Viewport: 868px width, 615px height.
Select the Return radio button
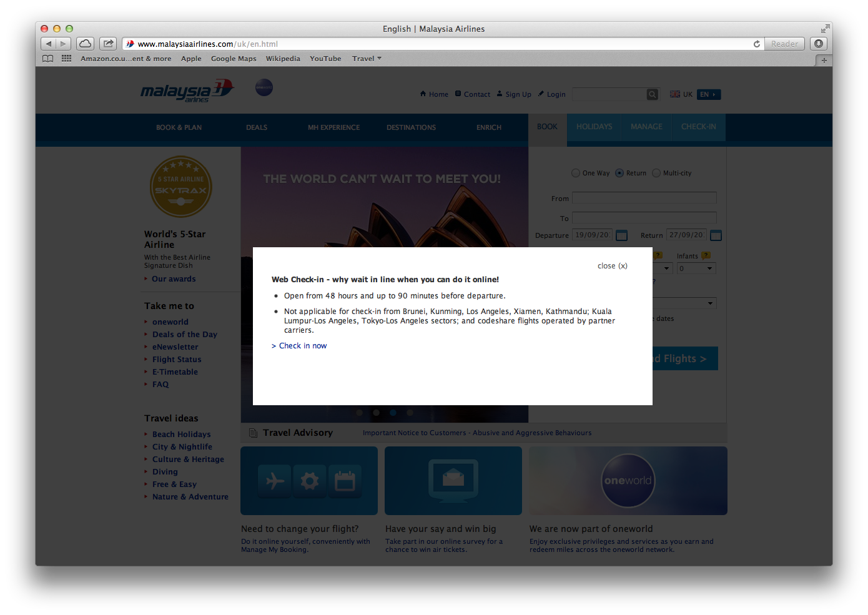pyautogui.click(x=619, y=173)
